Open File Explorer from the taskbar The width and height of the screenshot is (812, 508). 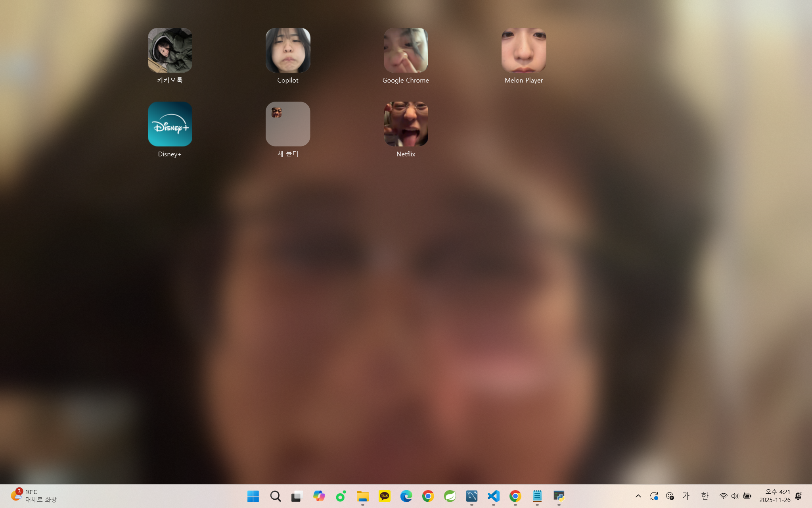tap(362, 496)
